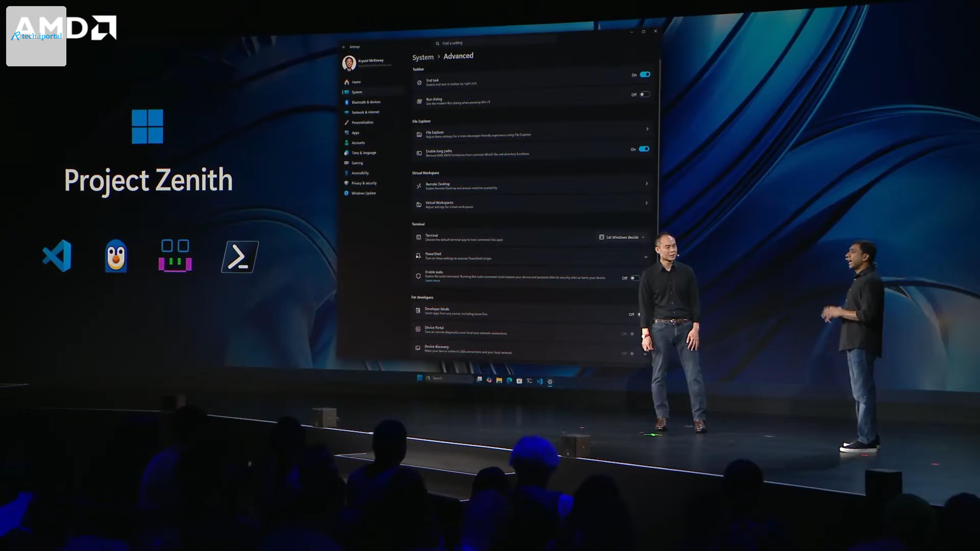Screen dimensions: 980x551
Task: Click the Linux penguin icon on the slide
Action: (116, 256)
